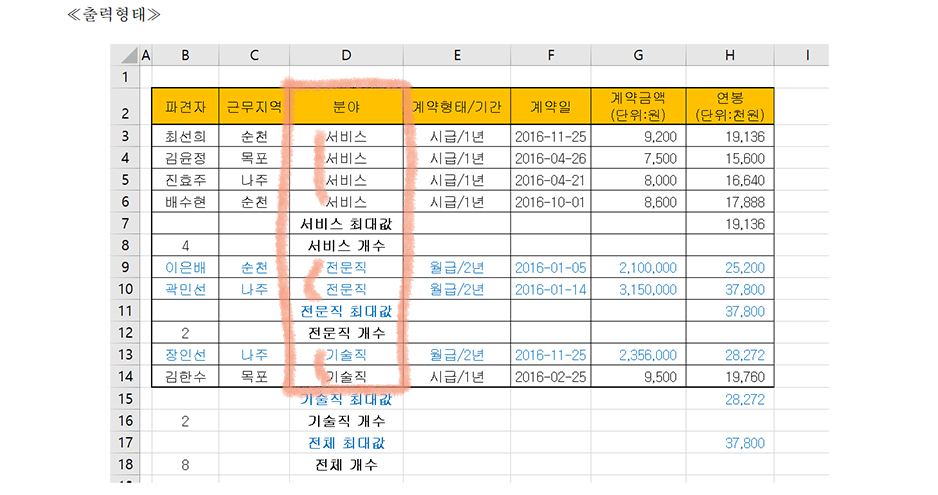The image size is (938, 495).
Task: Select the cell containing 이은배
Action: (185, 267)
